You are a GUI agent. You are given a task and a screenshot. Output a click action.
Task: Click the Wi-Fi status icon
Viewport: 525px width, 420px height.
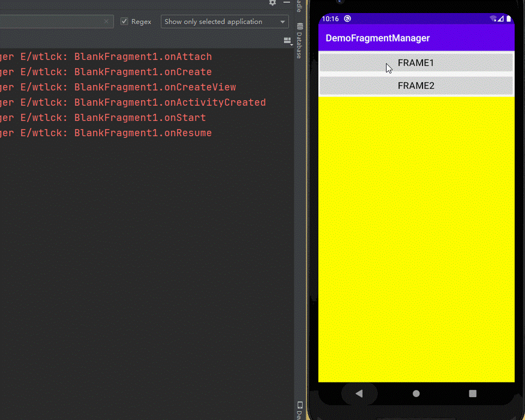point(493,19)
